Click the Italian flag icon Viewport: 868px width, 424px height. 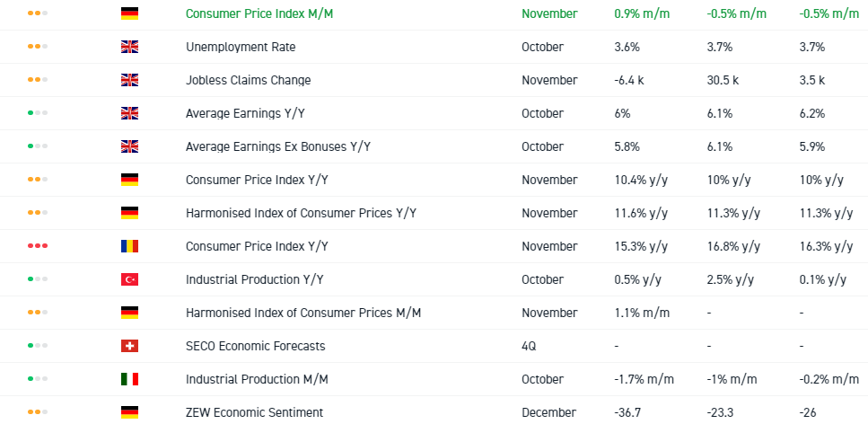point(129,379)
